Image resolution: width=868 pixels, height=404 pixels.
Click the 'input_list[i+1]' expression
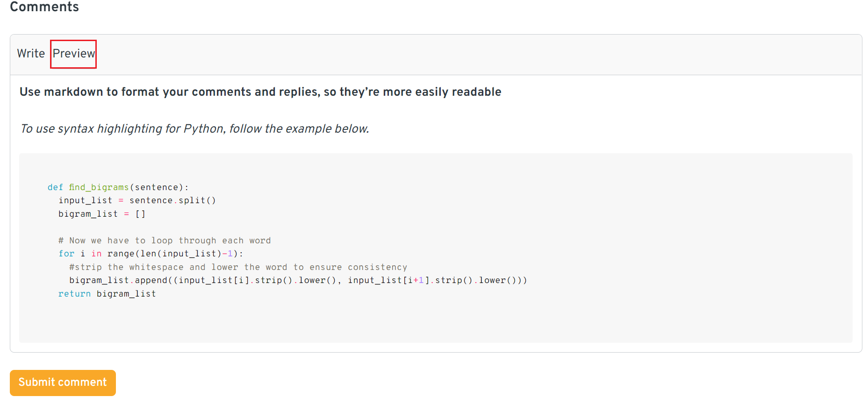(388, 280)
